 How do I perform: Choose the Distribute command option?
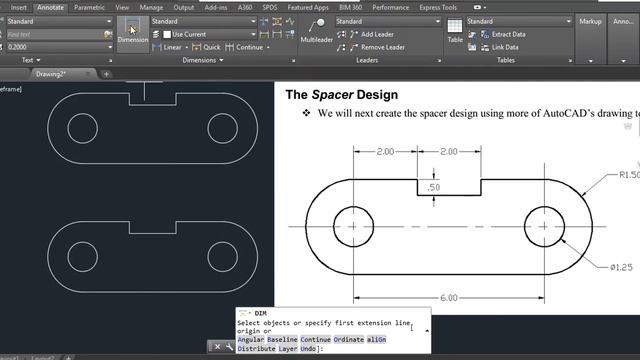click(256, 349)
